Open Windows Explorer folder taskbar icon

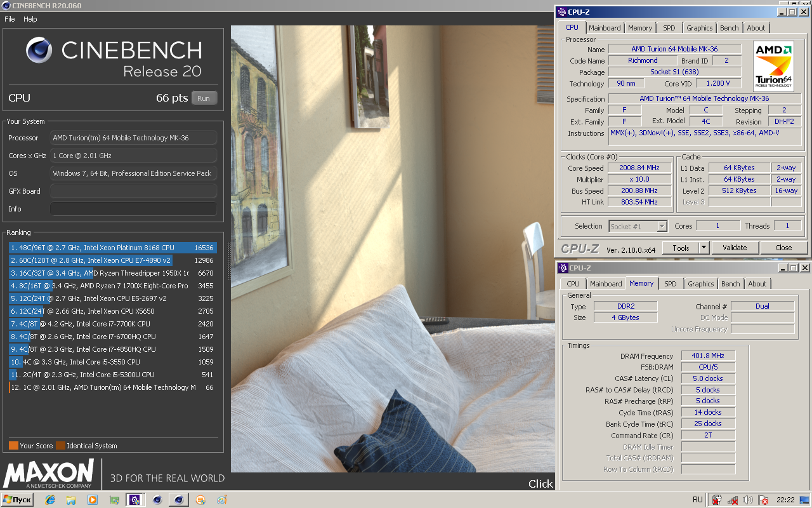(x=71, y=500)
